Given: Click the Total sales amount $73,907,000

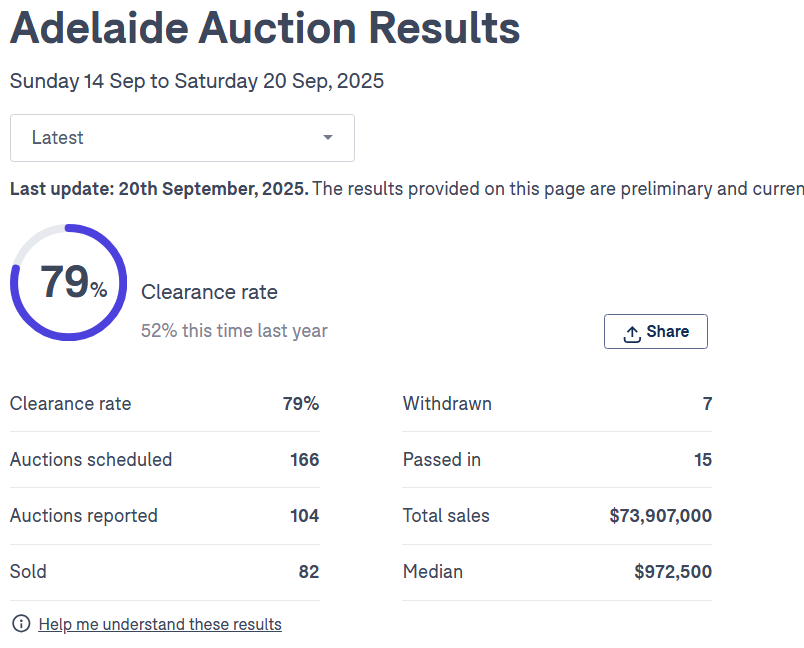Looking at the screenshot, I should coord(660,516).
